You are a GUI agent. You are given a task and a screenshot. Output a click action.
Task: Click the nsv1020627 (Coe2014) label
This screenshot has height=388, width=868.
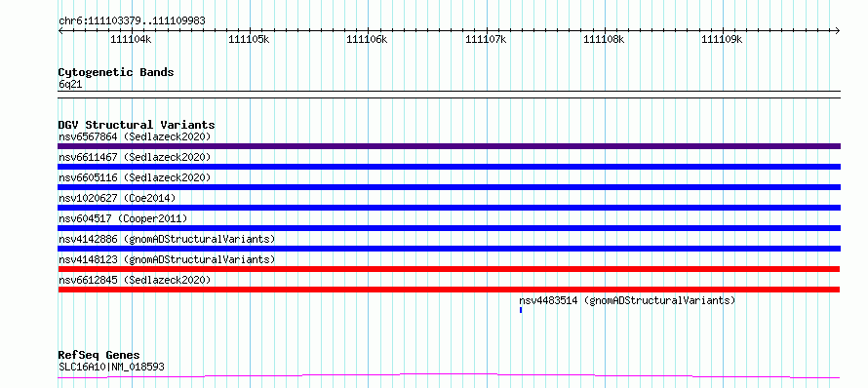point(117,198)
